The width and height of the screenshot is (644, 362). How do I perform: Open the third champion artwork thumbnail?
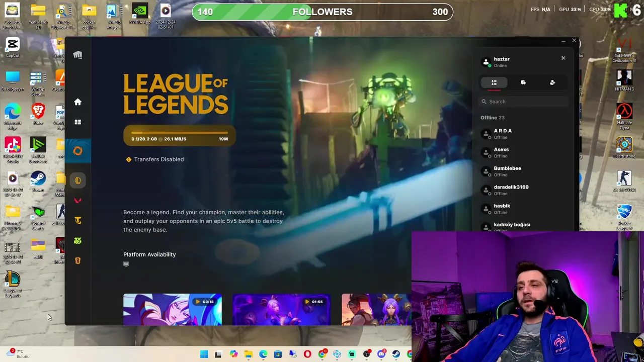pyautogui.click(x=376, y=309)
